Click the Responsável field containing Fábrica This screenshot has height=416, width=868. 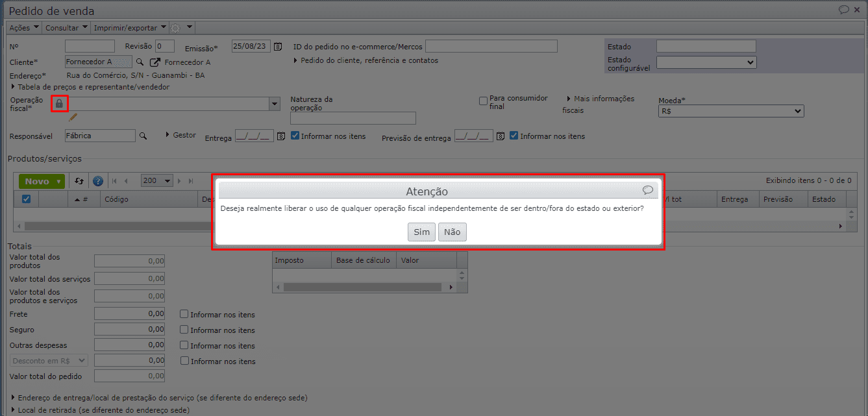tap(100, 136)
